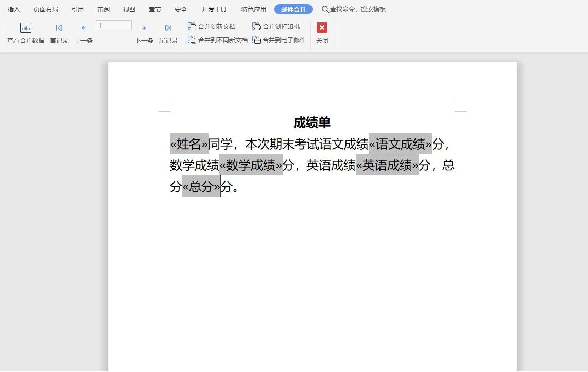Go to the first record
This screenshot has width=588, height=372.
(x=59, y=28)
